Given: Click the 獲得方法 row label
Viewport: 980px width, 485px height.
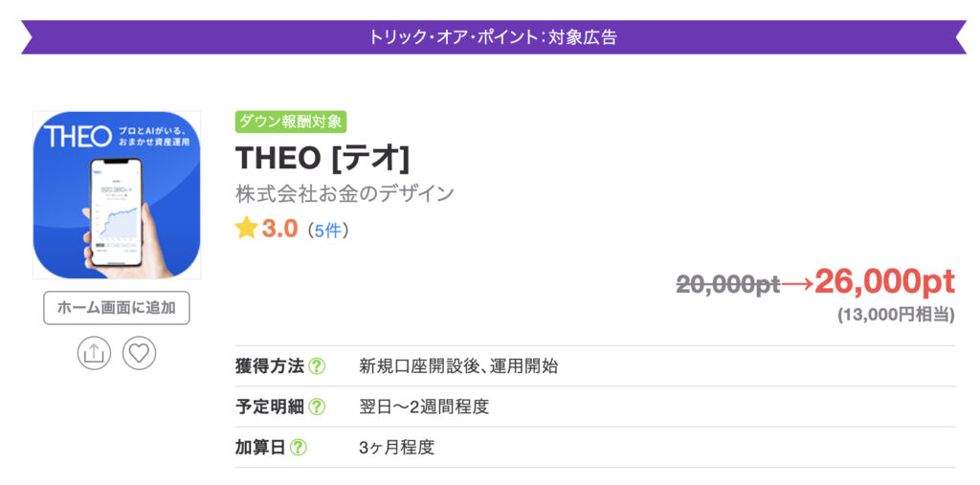Looking at the screenshot, I should coord(269,366).
